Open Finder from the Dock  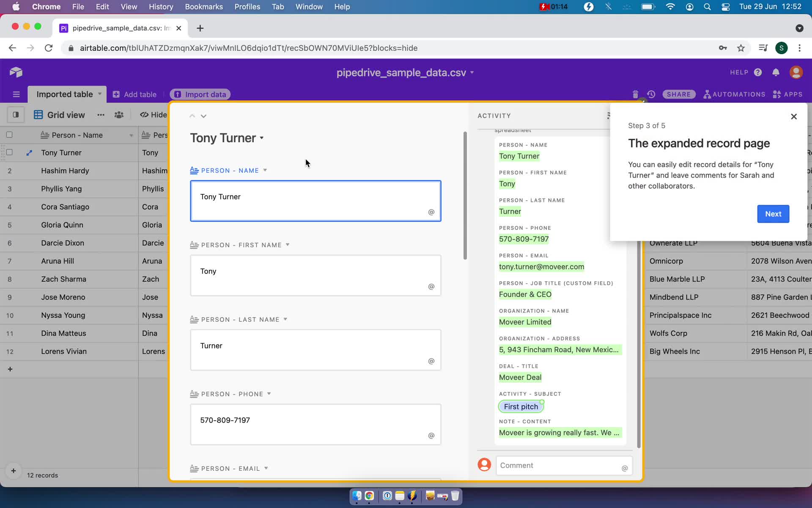357,496
